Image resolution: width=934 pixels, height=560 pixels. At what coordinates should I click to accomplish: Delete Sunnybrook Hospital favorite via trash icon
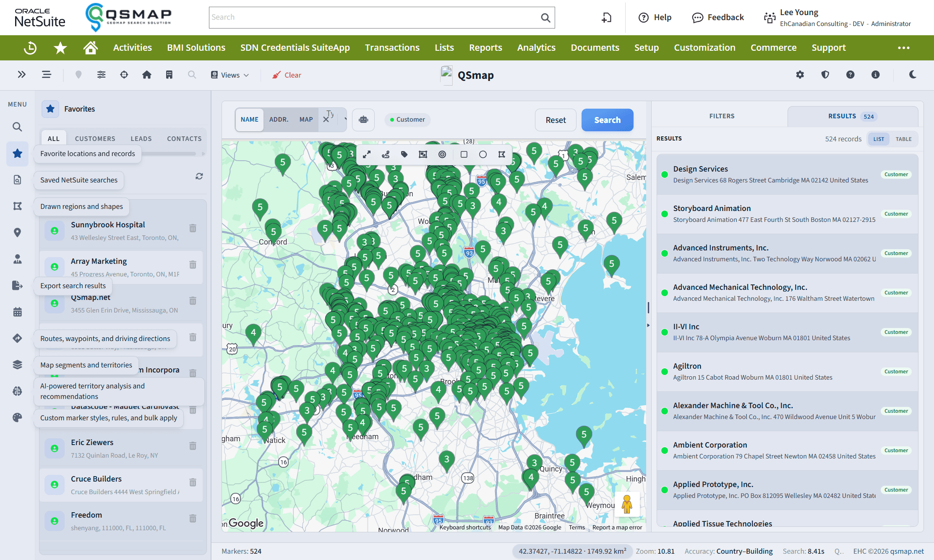193,228
